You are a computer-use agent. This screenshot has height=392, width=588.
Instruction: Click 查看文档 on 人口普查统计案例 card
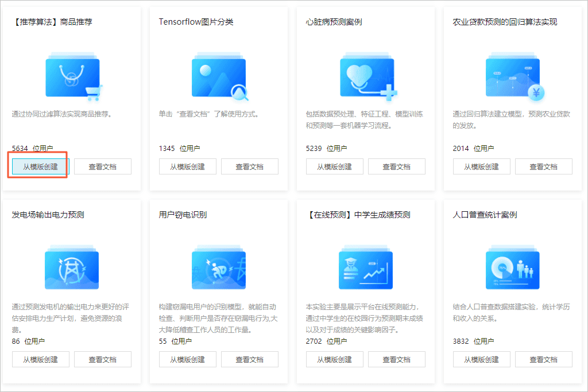pyautogui.click(x=543, y=359)
